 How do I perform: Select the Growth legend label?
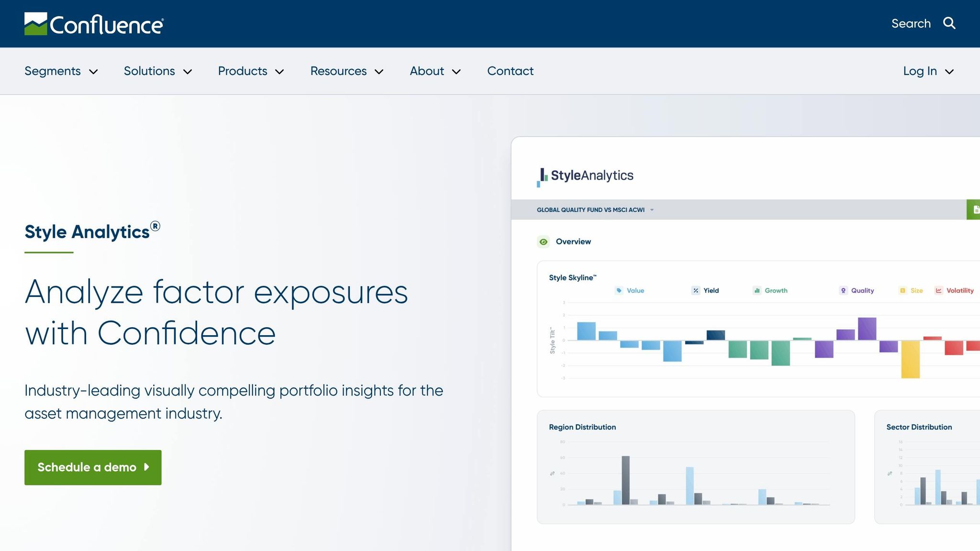click(x=776, y=291)
